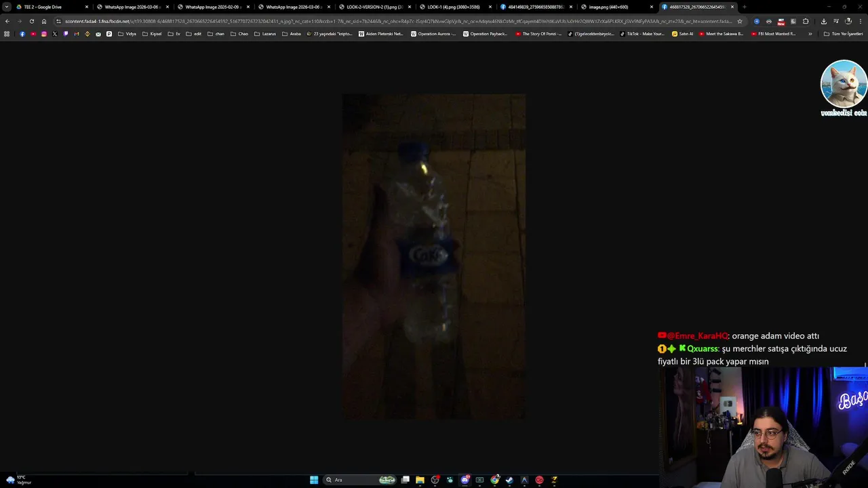868x488 pixels.
Task: Click the water bottle image
Action: [x=433, y=257]
